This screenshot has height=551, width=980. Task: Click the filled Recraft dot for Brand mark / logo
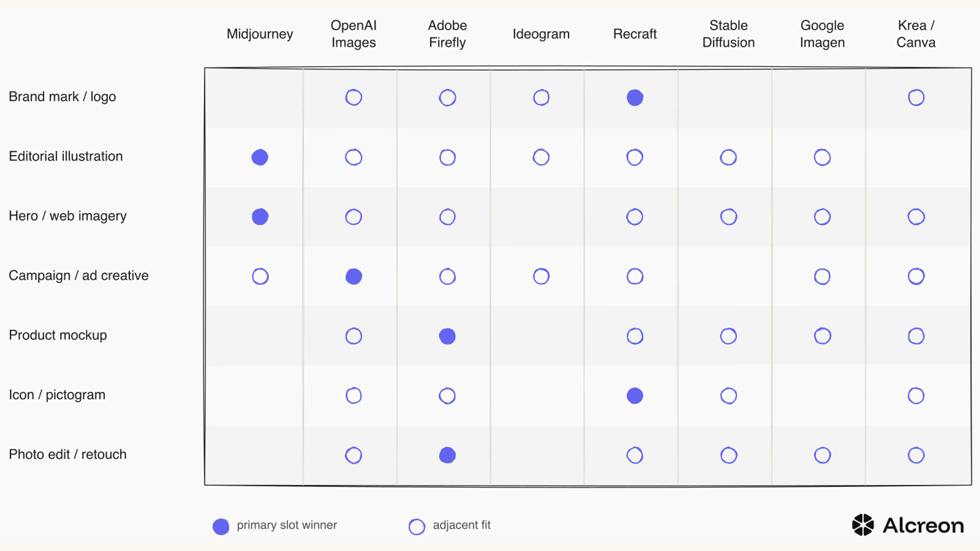pyautogui.click(x=635, y=98)
